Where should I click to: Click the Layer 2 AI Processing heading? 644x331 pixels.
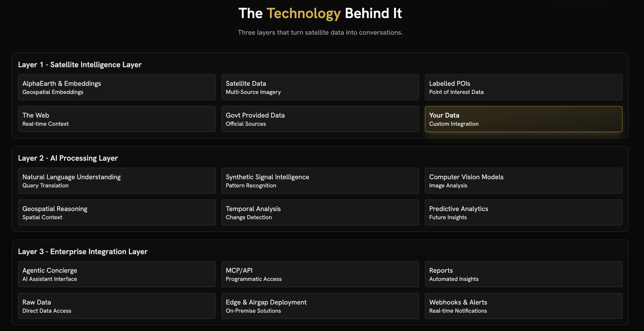point(68,158)
